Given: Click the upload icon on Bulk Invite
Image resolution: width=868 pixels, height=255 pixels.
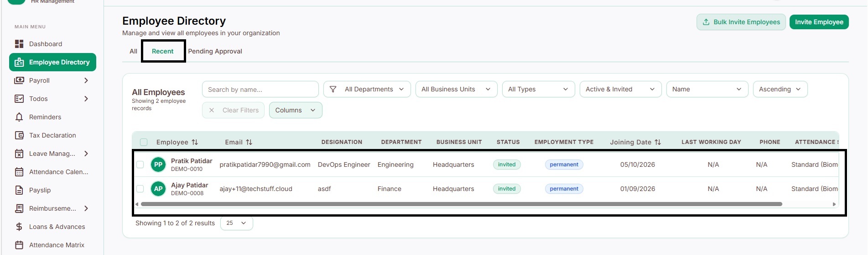Looking at the screenshot, I should coord(706,22).
